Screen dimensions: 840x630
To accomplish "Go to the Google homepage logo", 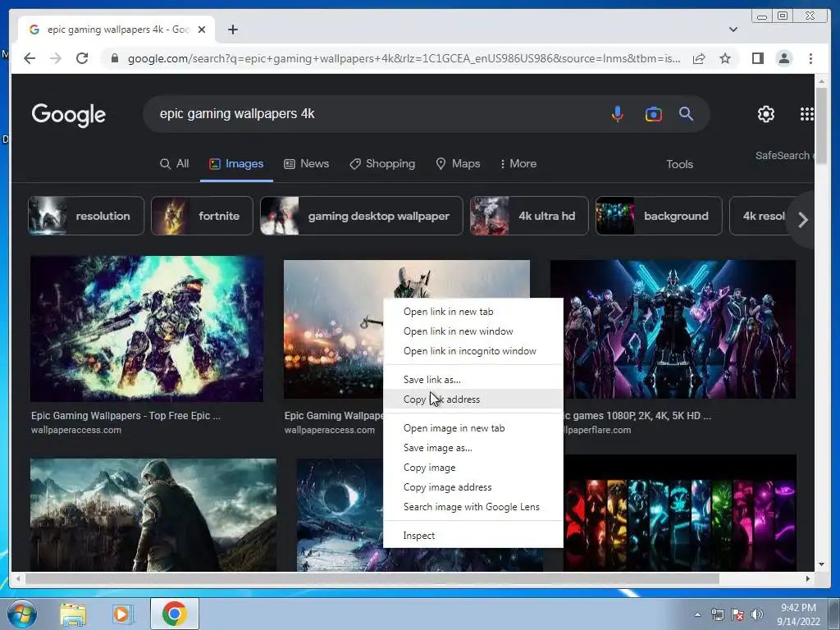I will (x=69, y=115).
